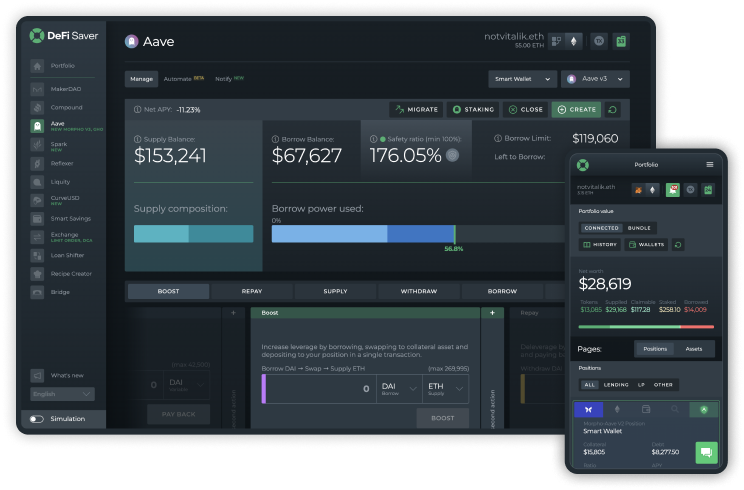This screenshot has height=490, width=744.
Task: Filter mobile positions by LP
Action: pos(641,385)
